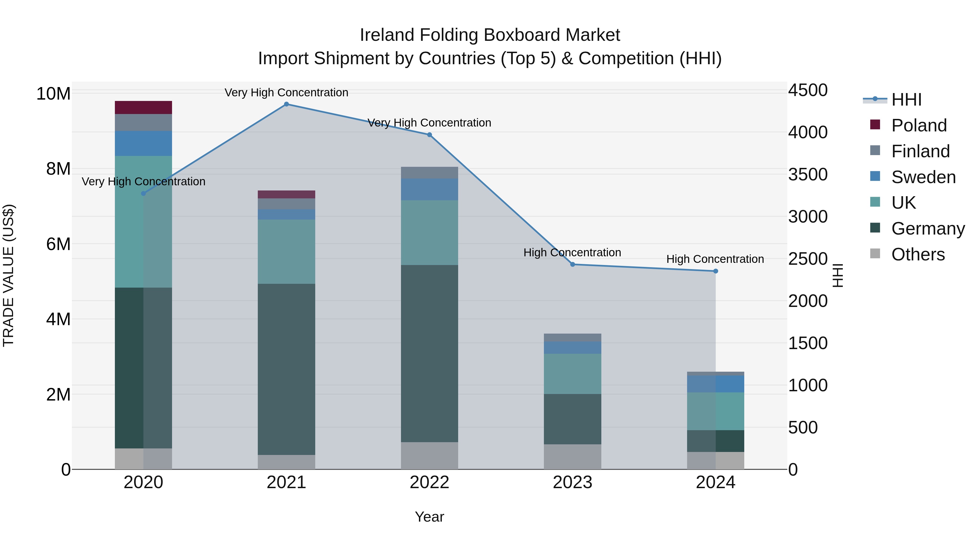The image size is (980, 551).
Task: Click the Germany dark green legend swatch
Action: [x=875, y=228]
